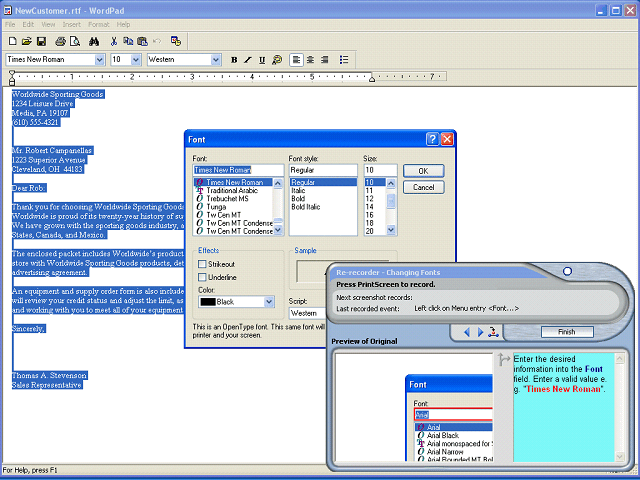The height and width of the screenshot is (480, 640).
Task: Select Tunga in font list
Action: tap(216, 207)
